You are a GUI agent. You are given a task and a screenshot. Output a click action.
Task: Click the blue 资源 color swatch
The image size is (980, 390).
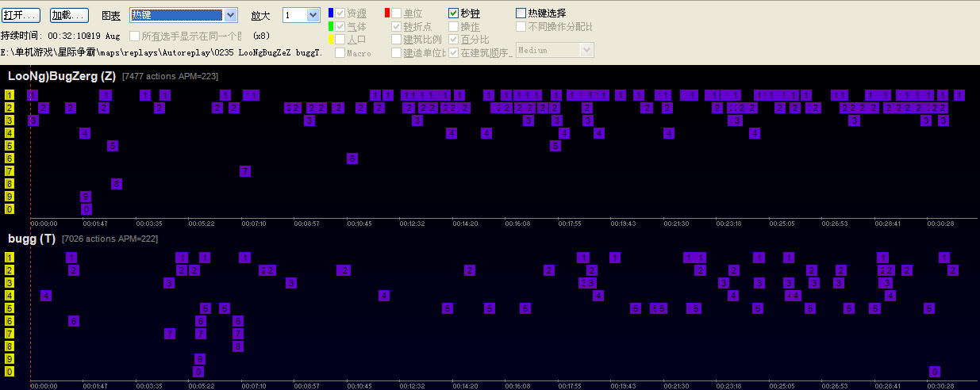coord(331,13)
